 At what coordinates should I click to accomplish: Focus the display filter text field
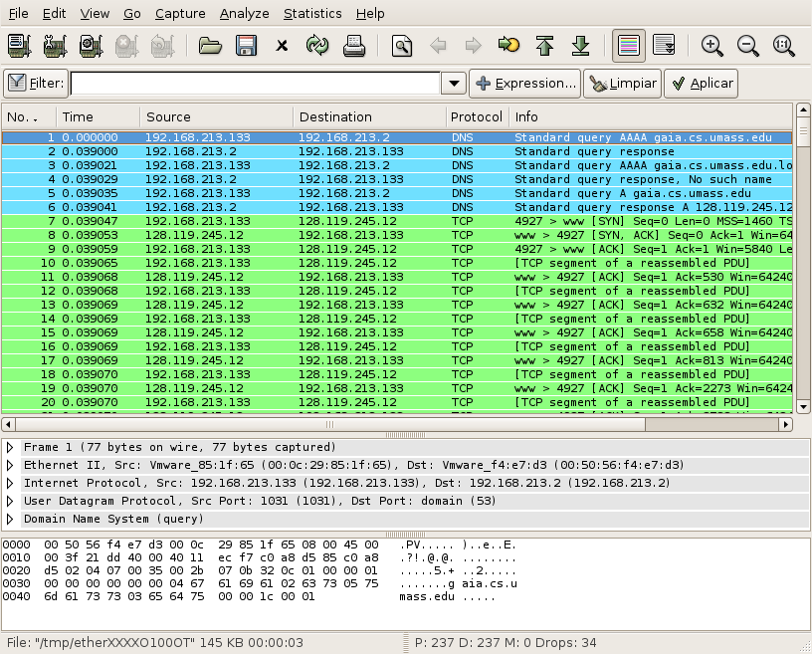[256, 84]
